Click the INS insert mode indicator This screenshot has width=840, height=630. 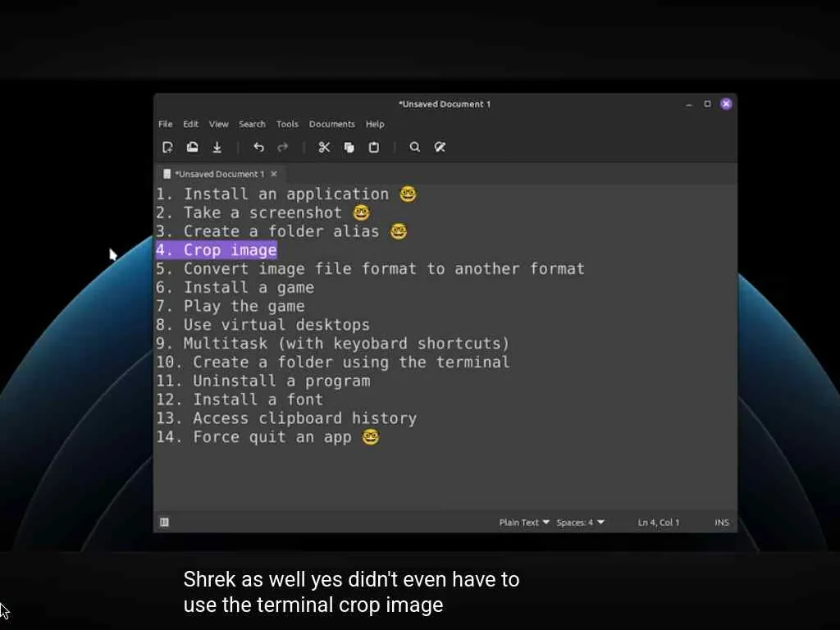722,522
